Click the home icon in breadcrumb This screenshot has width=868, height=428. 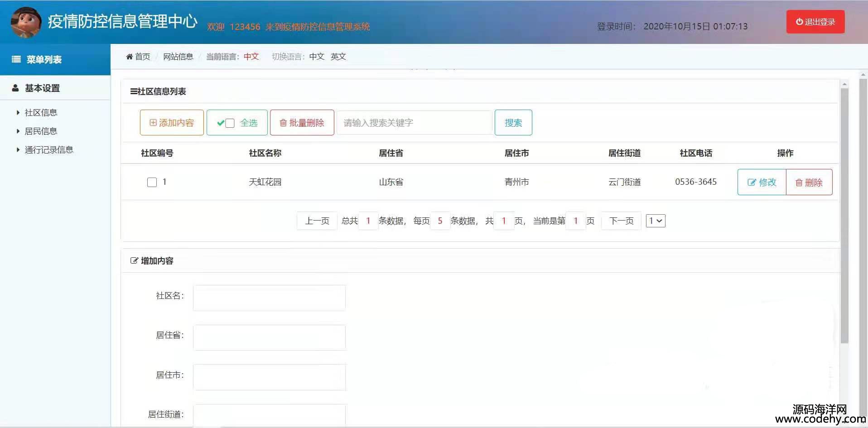coord(130,57)
